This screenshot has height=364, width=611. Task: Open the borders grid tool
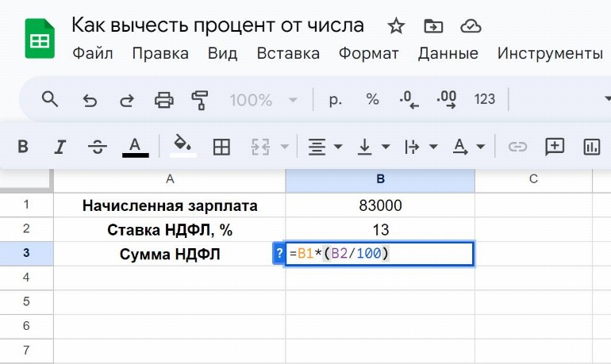(221, 147)
